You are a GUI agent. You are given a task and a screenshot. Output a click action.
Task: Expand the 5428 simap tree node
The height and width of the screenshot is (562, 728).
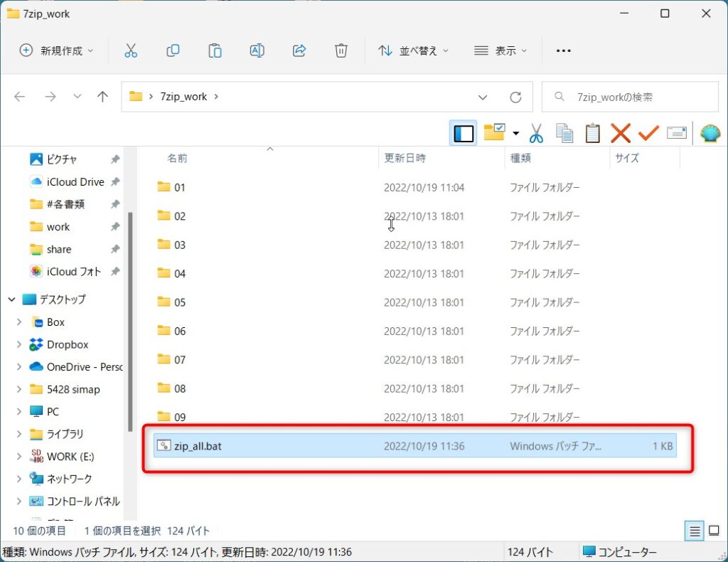(x=18, y=389)
